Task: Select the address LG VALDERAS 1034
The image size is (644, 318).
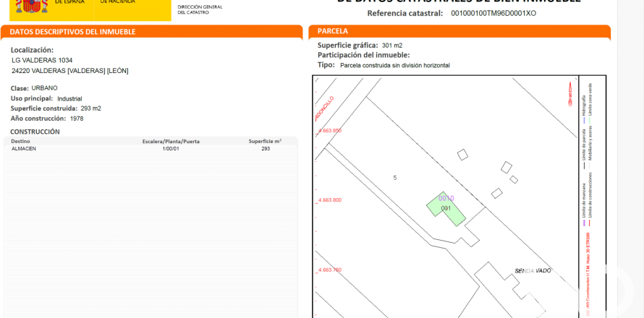Action: [x=42, y=60]
